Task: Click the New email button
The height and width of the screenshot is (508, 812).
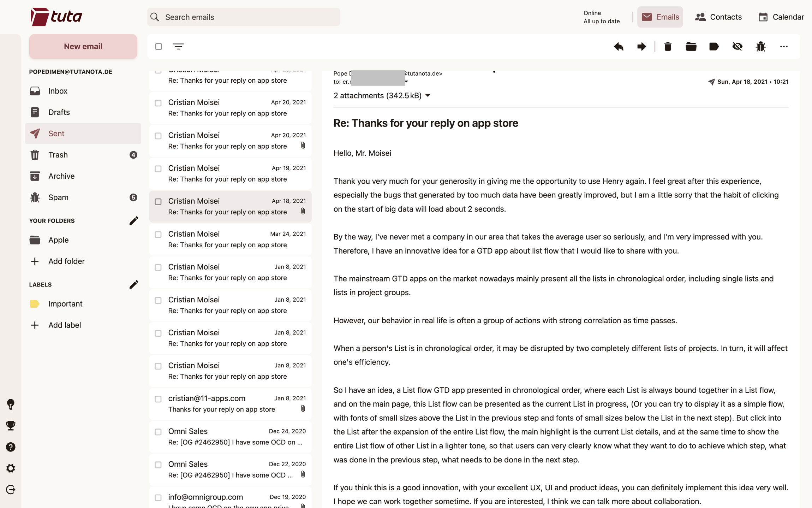Action: point(83,46)
